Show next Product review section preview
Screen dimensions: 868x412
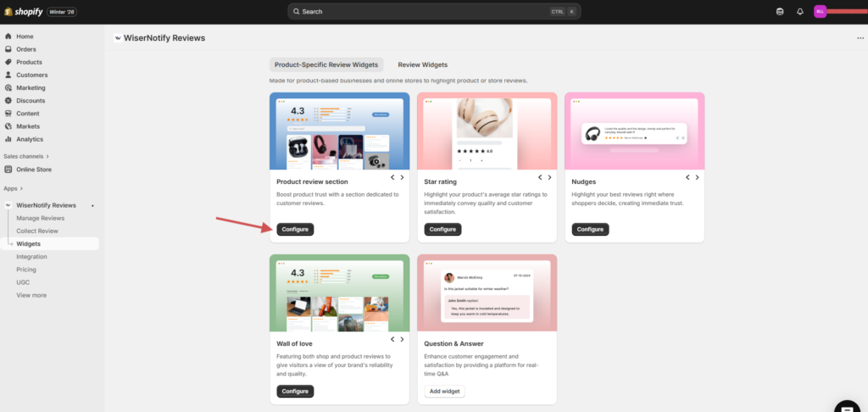[x=403, y=178]
